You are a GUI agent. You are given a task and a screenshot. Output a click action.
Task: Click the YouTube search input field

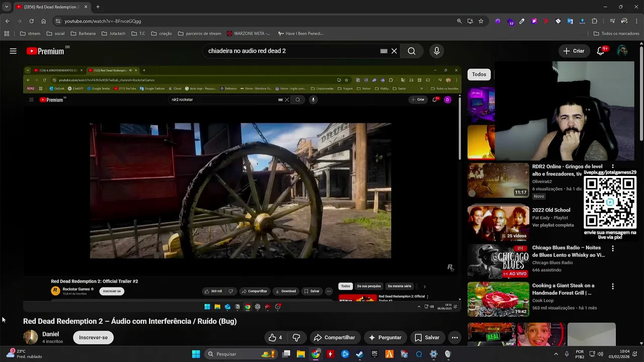click(292, 51)
